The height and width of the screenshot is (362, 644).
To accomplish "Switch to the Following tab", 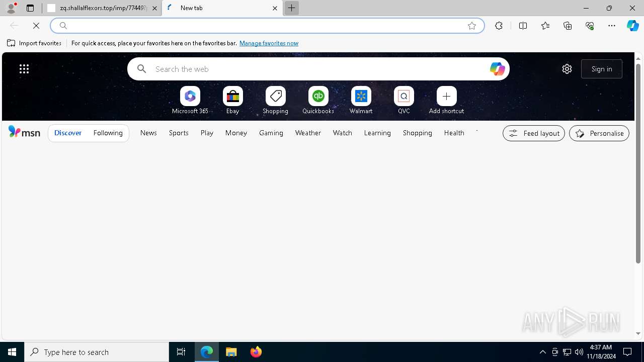I will tap(108, 133).
